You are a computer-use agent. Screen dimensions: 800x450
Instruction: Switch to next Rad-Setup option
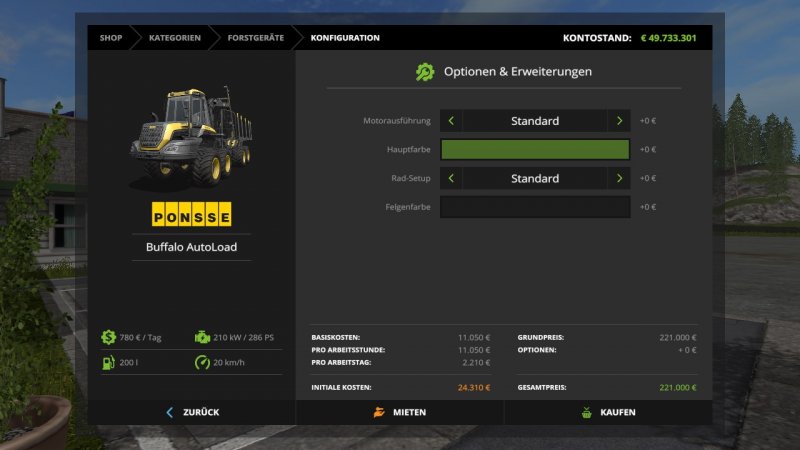619,179
